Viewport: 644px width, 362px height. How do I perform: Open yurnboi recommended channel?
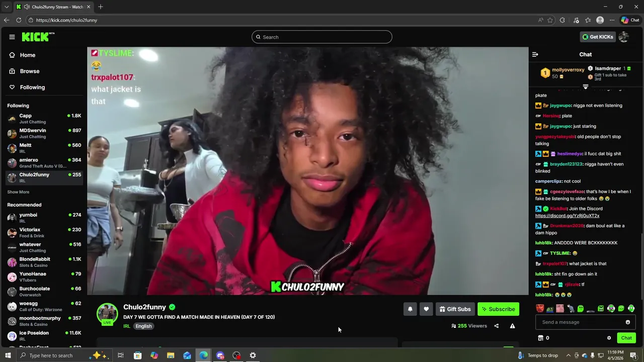(44, 218)
